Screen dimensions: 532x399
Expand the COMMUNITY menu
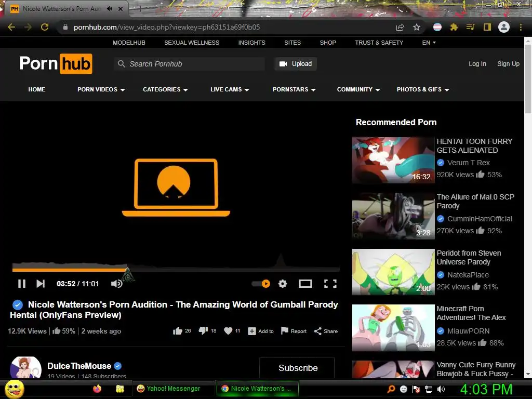click(358, 89)
